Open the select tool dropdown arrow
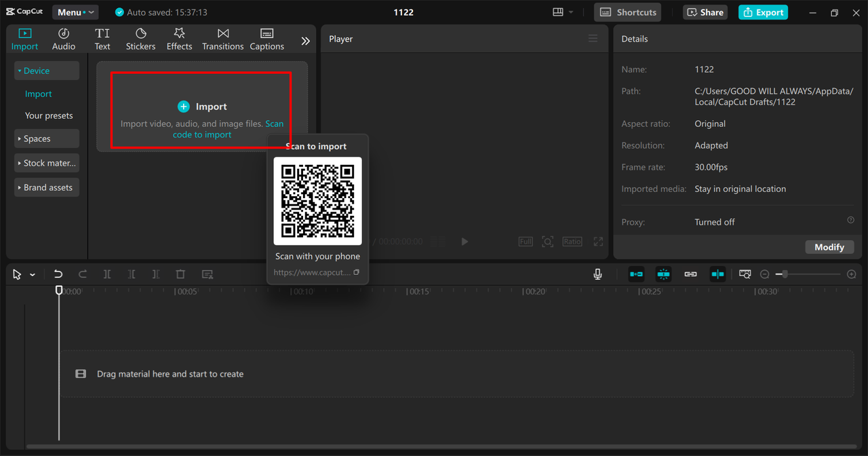This screenshot has height=456, width=868. pyautogui.click(x=32, y=275)
